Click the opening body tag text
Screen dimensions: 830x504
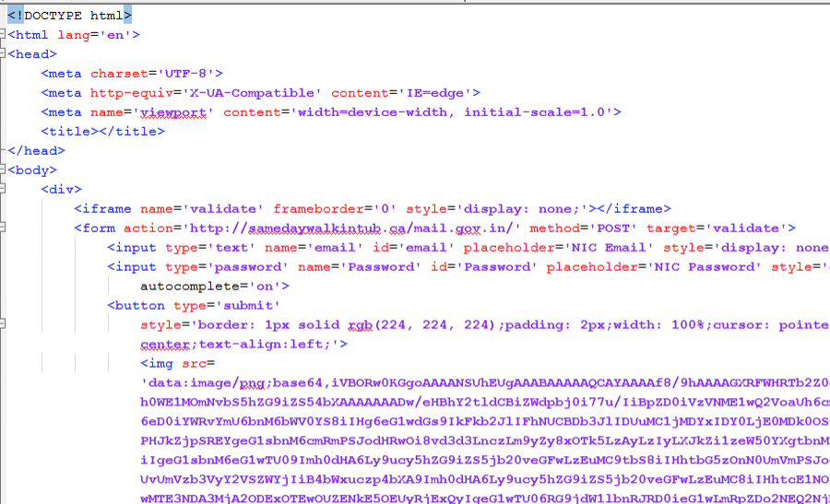click(32, 170)
